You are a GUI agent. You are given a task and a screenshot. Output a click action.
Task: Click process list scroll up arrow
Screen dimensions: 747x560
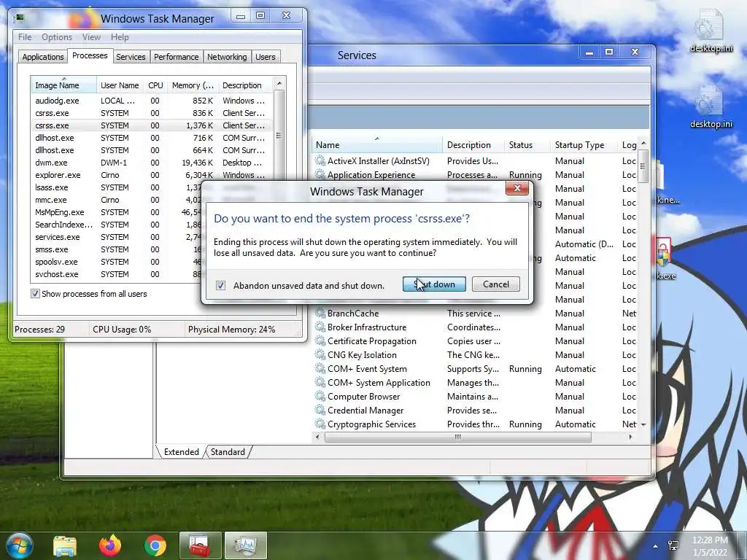(279, 83)
